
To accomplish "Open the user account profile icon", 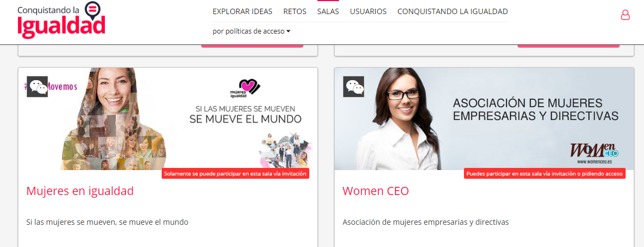I will [x=625, y=15].
